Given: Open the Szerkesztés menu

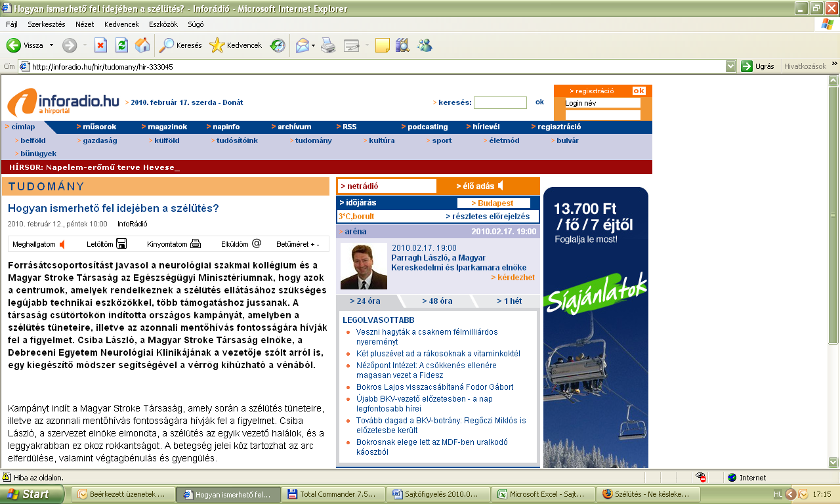Looking at the screenshot, I should [47, 24].
